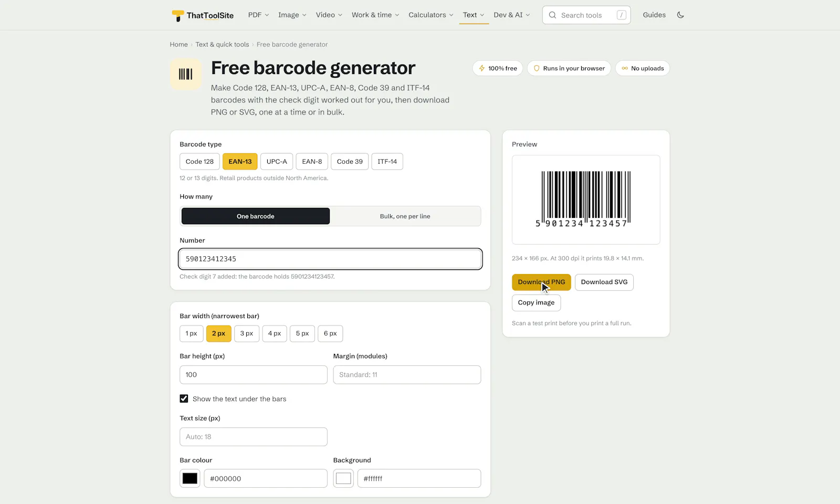Click the barcode preview image

(x=586, y=199)
